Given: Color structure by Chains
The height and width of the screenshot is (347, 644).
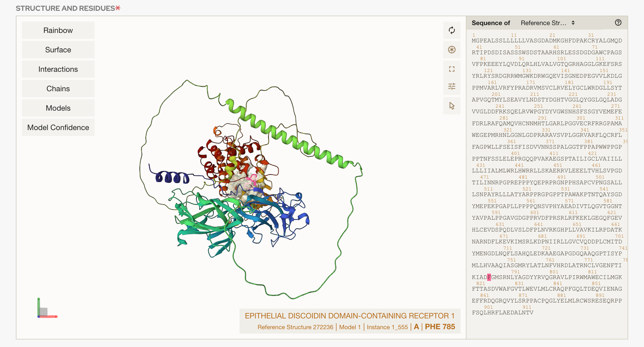Looking at the screenshot, I should coord(58,89).
